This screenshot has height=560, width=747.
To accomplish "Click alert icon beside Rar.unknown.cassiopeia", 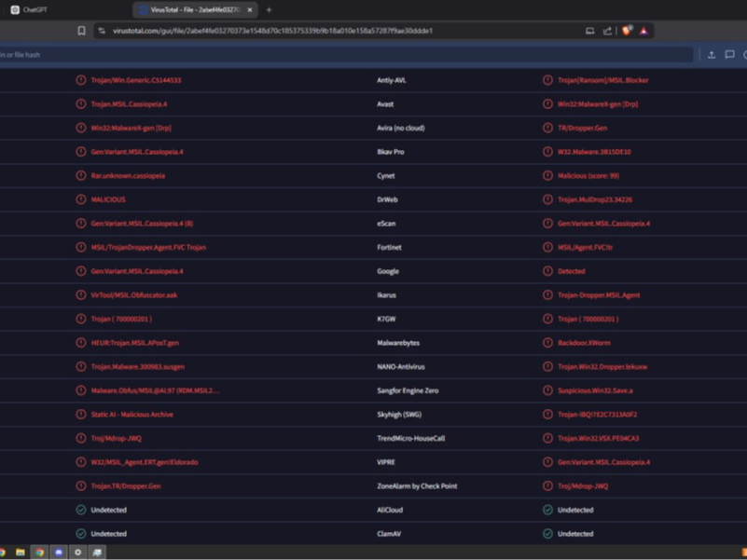I will click(81, 176).
